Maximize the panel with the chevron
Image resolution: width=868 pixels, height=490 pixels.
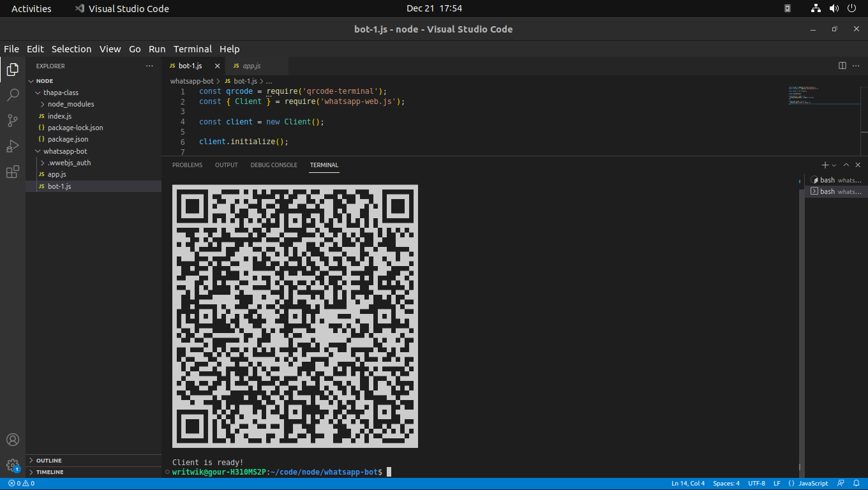[846, 165]
